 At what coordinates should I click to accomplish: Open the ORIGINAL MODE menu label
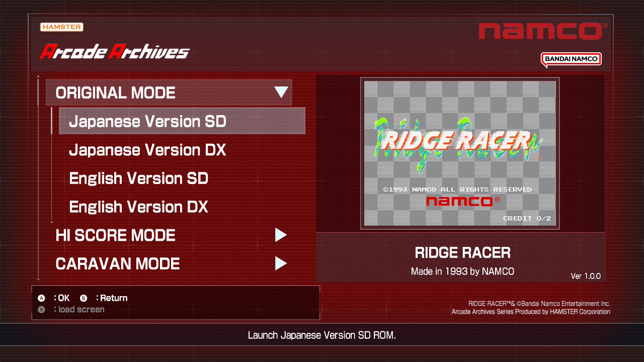tap(116, 93)
